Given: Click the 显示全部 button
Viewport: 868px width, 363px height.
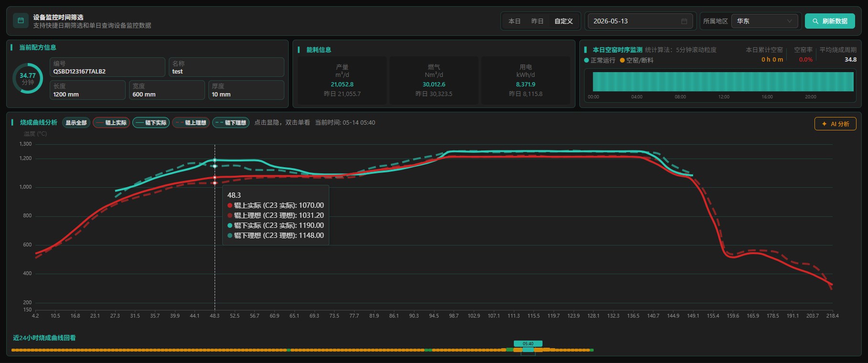Looking at the screenshot, I should coord(76,123).
